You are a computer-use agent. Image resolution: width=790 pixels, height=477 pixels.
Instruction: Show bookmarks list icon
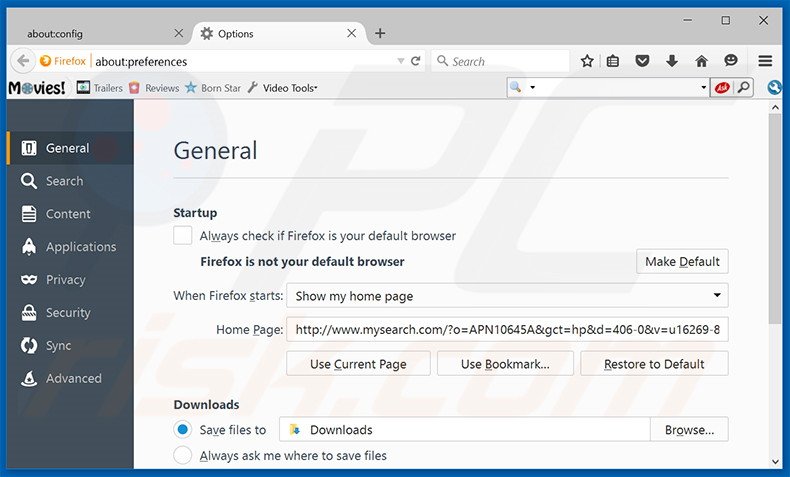point(613,61)
